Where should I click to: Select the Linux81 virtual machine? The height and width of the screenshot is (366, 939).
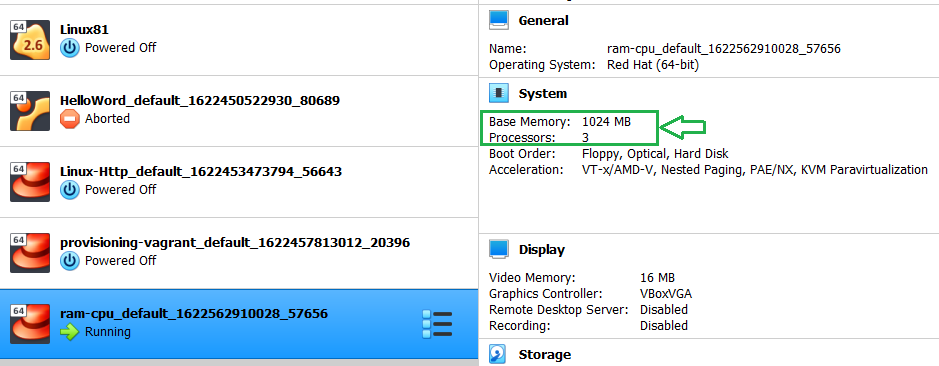(x=239, y=40)
